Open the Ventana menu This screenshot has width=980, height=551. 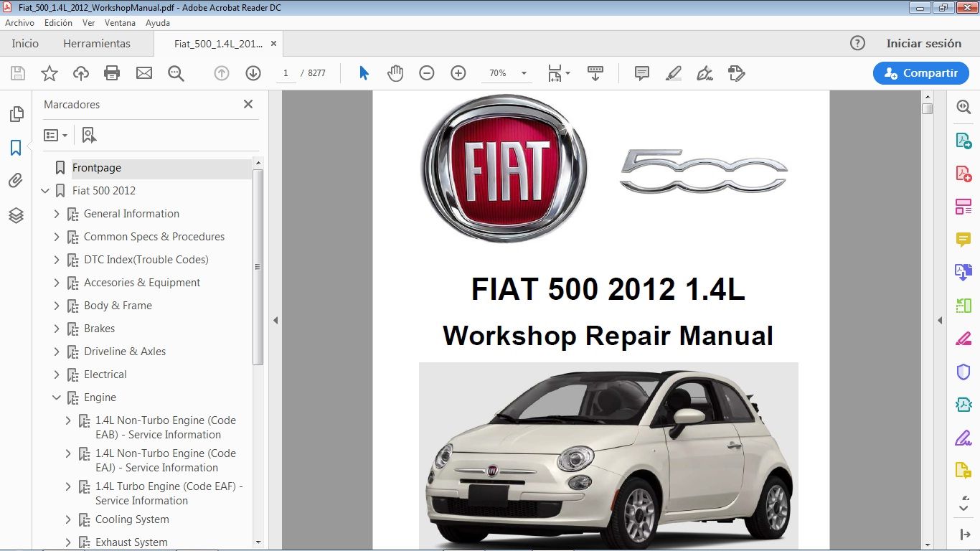coord(120,23)
